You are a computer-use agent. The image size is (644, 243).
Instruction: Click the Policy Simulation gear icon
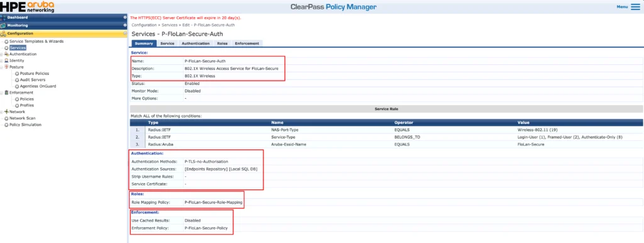click(x=6, y=125)
